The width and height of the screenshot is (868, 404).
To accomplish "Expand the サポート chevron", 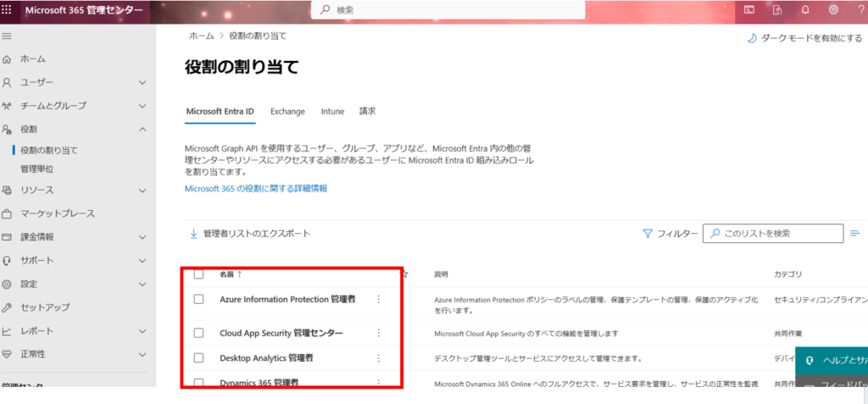I will click(142, 261).
